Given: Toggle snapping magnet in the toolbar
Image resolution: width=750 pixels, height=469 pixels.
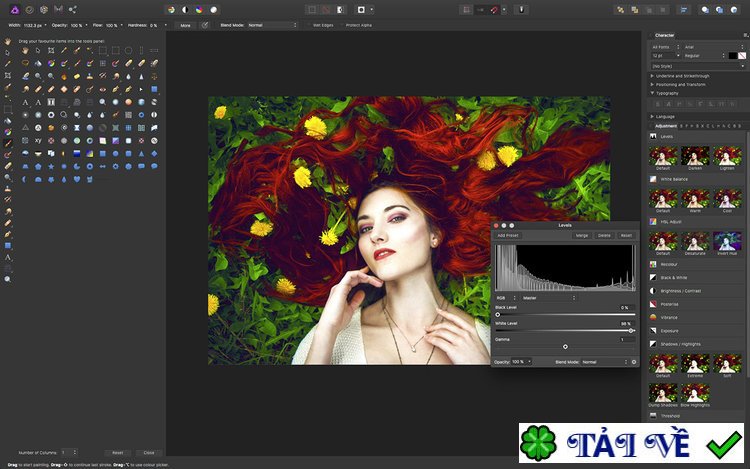Looking at the screenshot, I should coord(492,9).
